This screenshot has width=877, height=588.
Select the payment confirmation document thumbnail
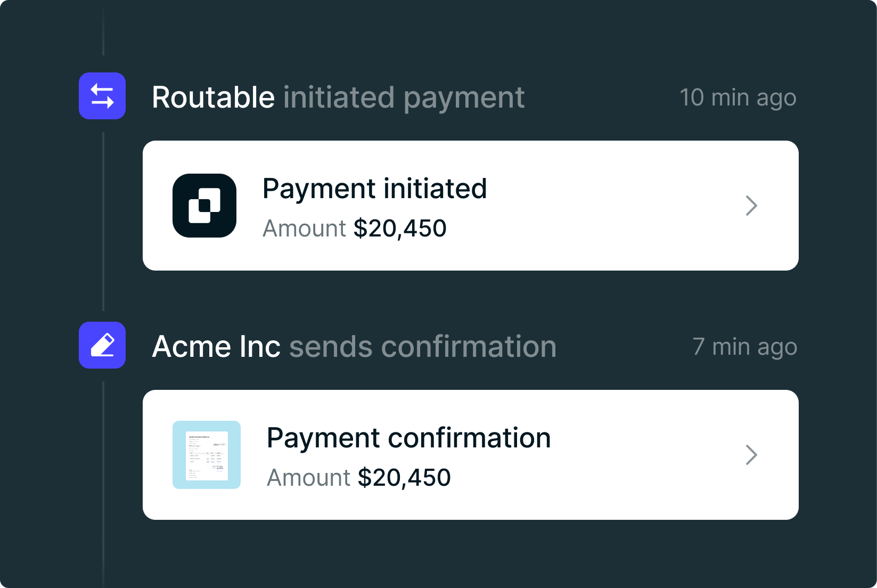pos(207,455)
